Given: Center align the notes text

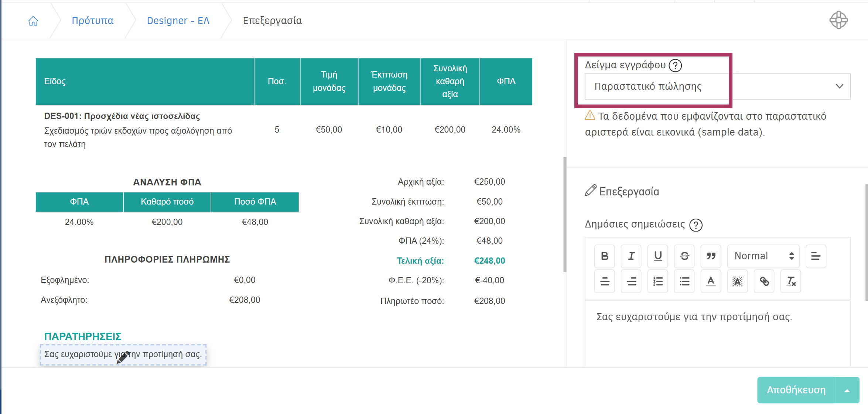Looking at the screenshot, I should [x=604, y=281].
